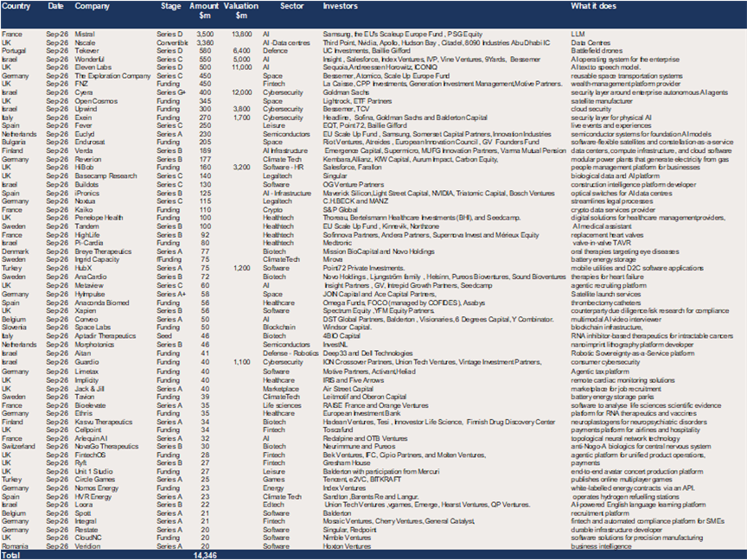Select the iPronics company cell
Viewport: 747px width, 560px height.
click(87, 194)
